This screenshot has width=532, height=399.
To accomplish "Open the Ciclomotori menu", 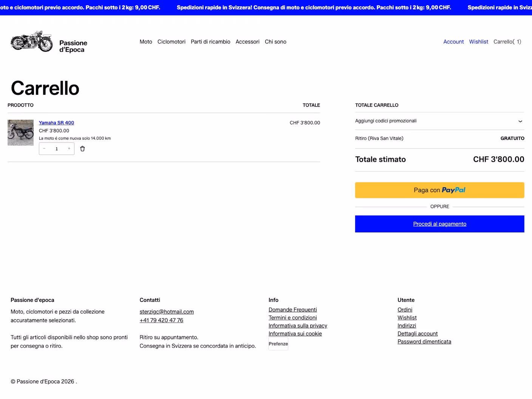I will (172, 42).
